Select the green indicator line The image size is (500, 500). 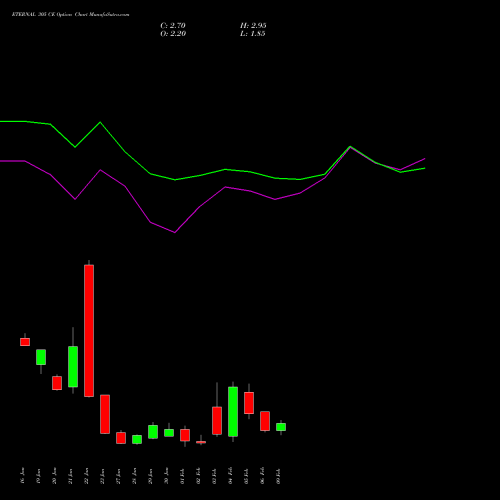coord(212,151)
